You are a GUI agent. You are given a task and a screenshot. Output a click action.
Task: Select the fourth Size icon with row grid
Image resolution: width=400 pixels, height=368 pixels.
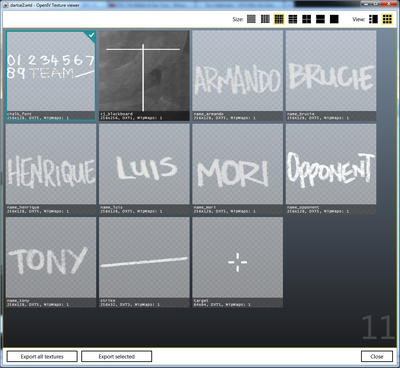293,19
